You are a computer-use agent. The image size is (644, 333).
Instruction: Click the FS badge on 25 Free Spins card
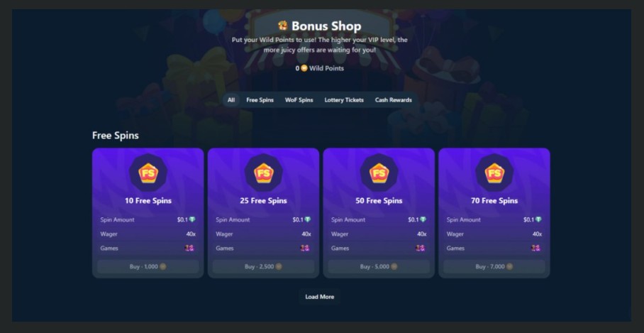click(x=264, y=173)
